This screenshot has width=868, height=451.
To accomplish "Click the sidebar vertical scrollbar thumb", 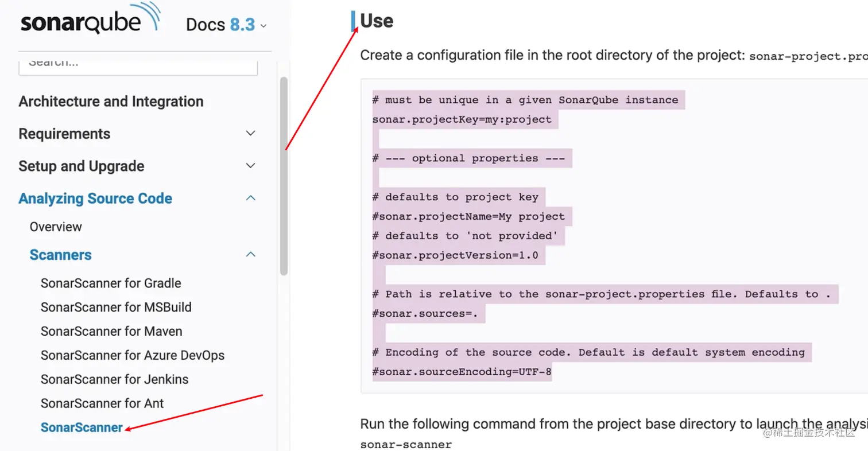I will (x=284, y=176).
